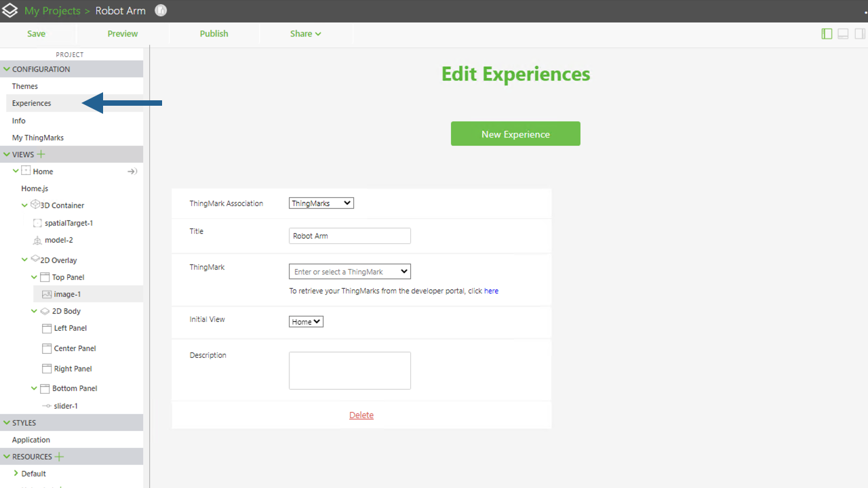The width and height of the screenshot is (868, 488).
Task: Click the image-1 picture icon
Action: click(x=47, y=294)
